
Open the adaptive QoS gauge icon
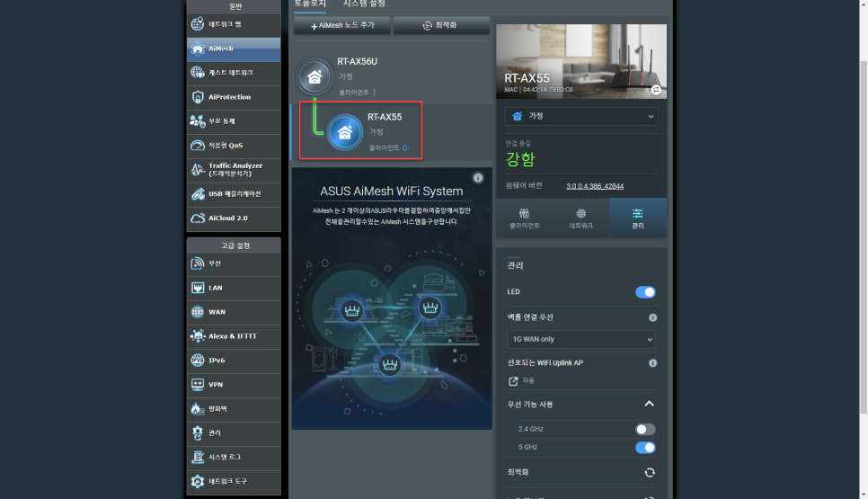[x=198, y=145]
